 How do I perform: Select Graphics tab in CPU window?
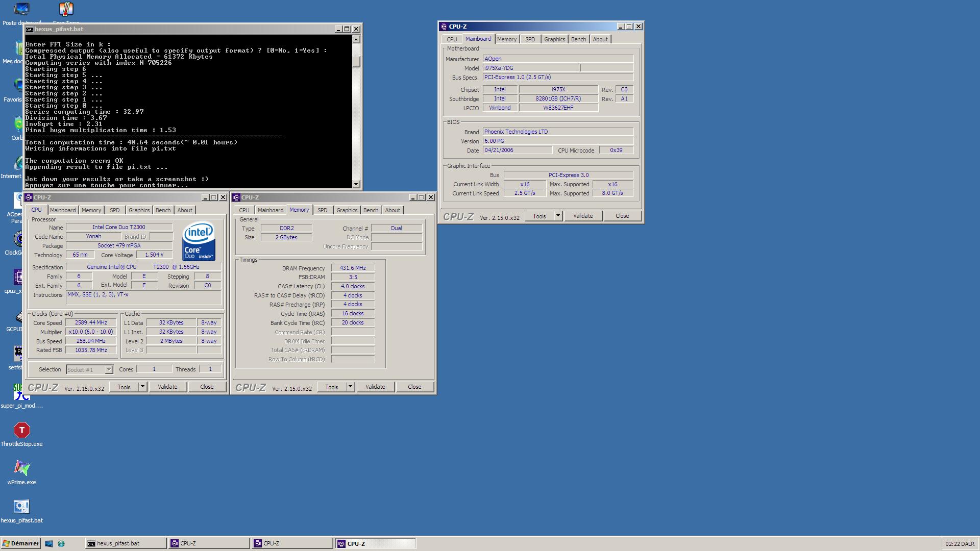[x=139, y=210]
